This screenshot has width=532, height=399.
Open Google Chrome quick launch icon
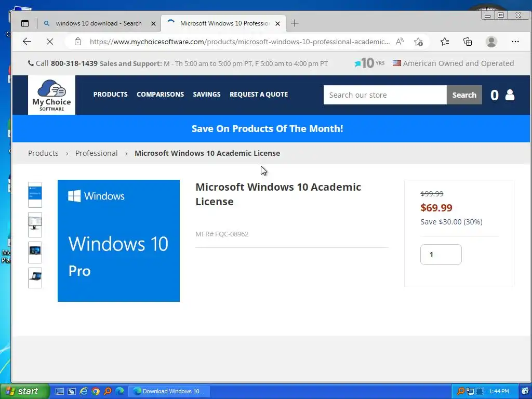[96, 391]
